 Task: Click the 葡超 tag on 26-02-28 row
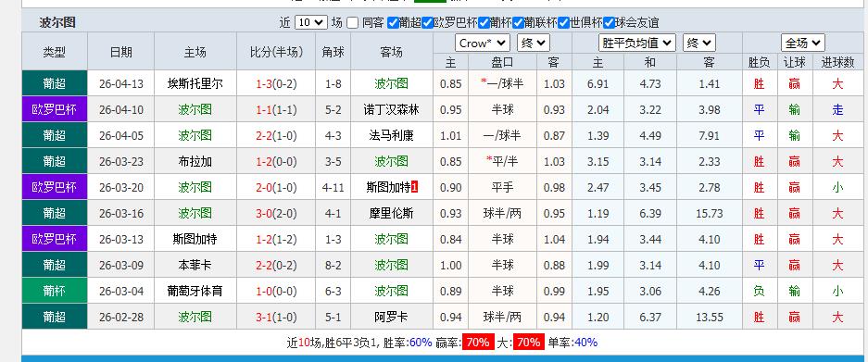[55, 317]
